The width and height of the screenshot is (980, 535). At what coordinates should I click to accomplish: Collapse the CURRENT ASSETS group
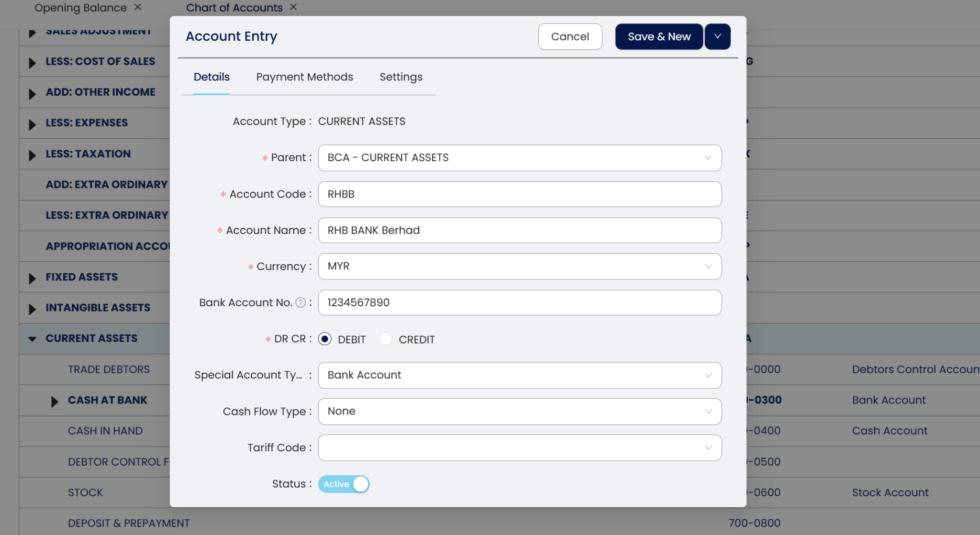tap(32, 339)
